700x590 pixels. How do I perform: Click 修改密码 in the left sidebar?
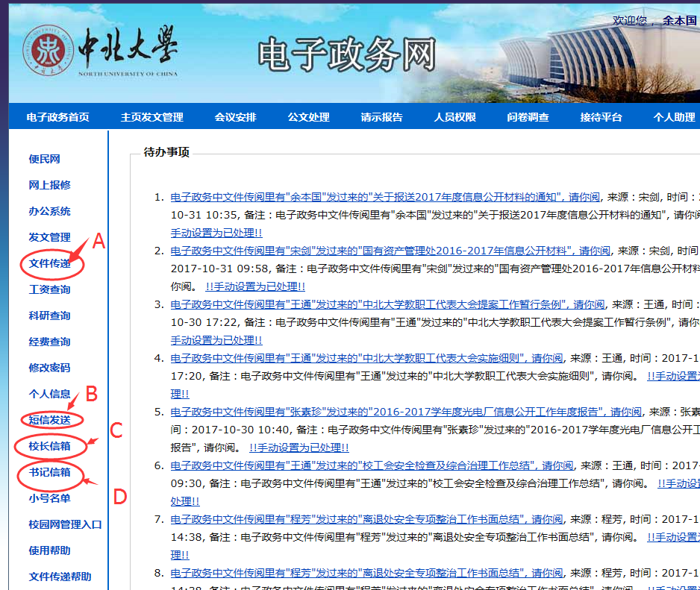49,368
